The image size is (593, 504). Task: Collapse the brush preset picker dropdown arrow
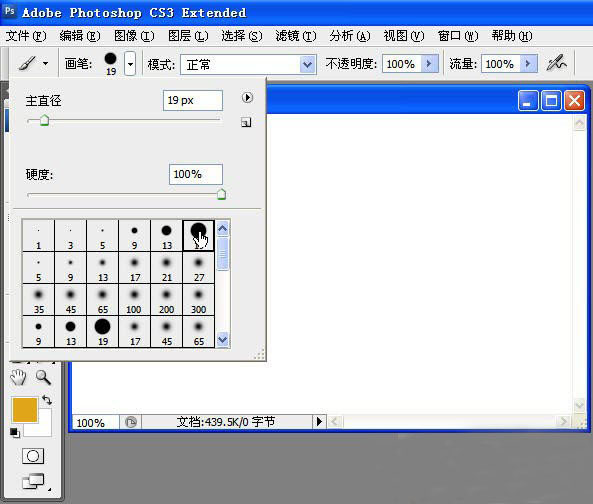(x=130, y=64)
